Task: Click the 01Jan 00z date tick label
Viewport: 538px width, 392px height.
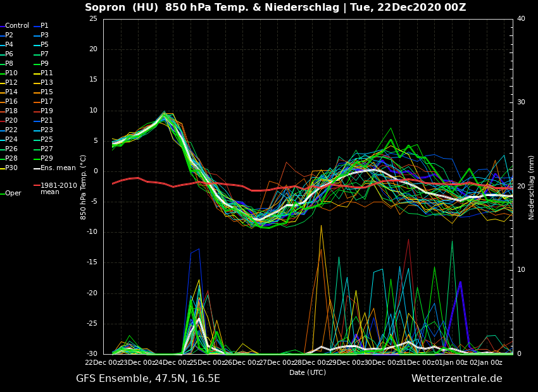Action: click(x=452, y=363)
